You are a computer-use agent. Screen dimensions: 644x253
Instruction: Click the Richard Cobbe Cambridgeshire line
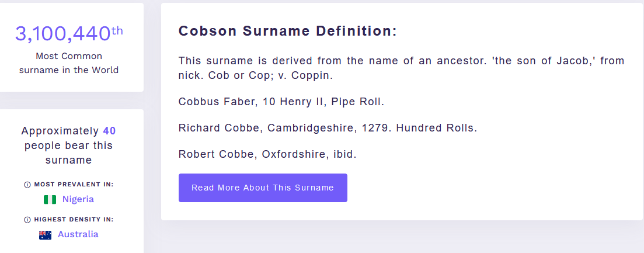point(328,128)
